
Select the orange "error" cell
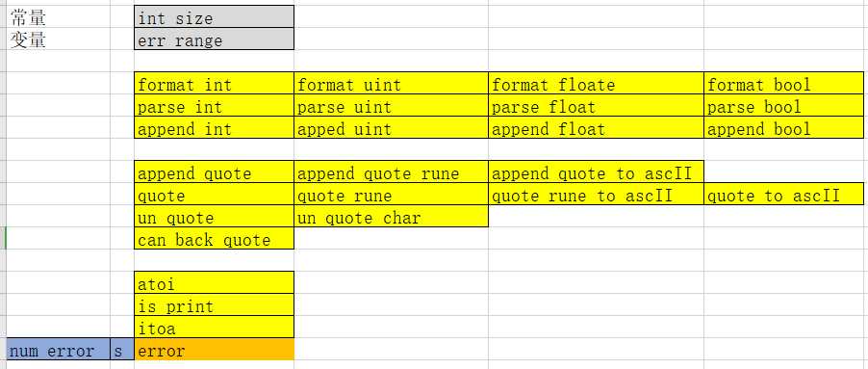tap(214, 349)
